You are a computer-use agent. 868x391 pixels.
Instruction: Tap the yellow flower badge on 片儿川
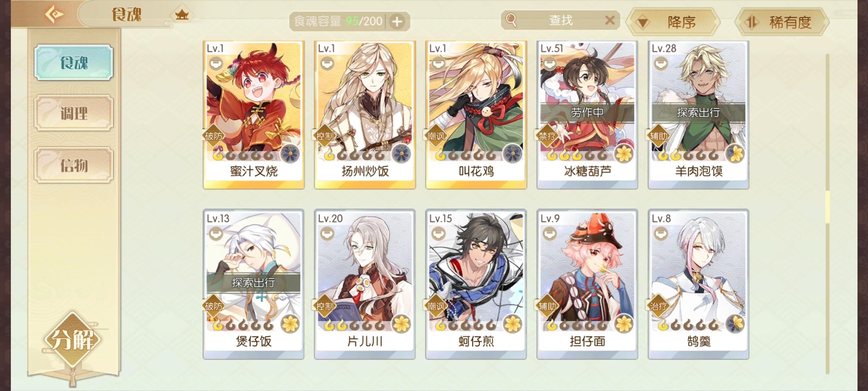(401, 323)
